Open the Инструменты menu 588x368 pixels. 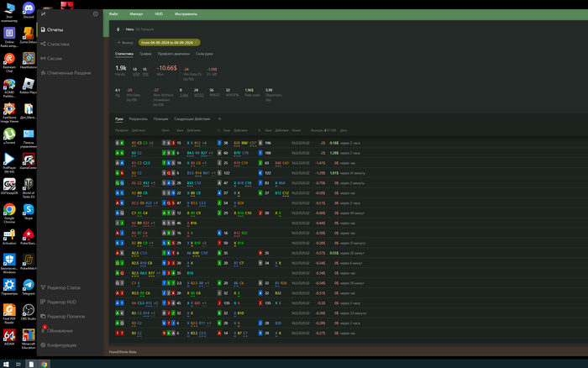click(x=186, y=14)
